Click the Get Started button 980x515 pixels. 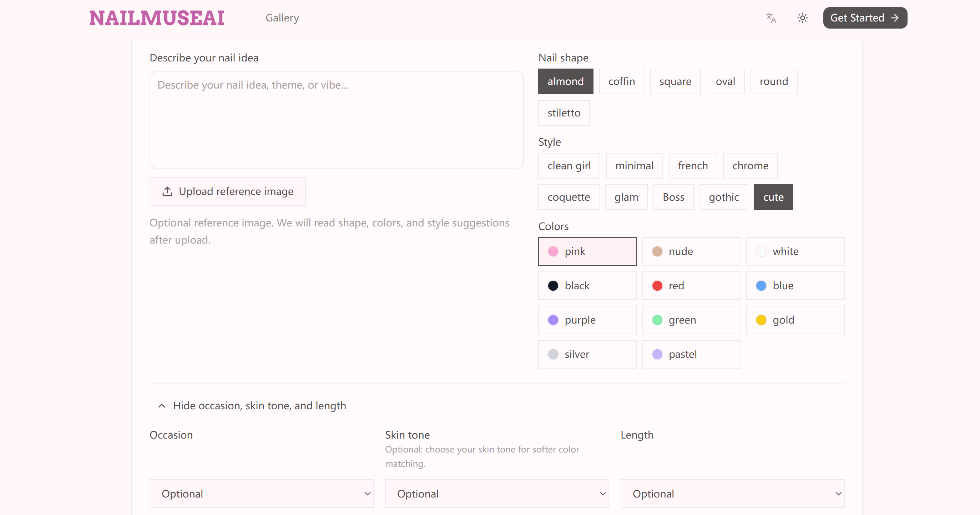pos(865,18)
